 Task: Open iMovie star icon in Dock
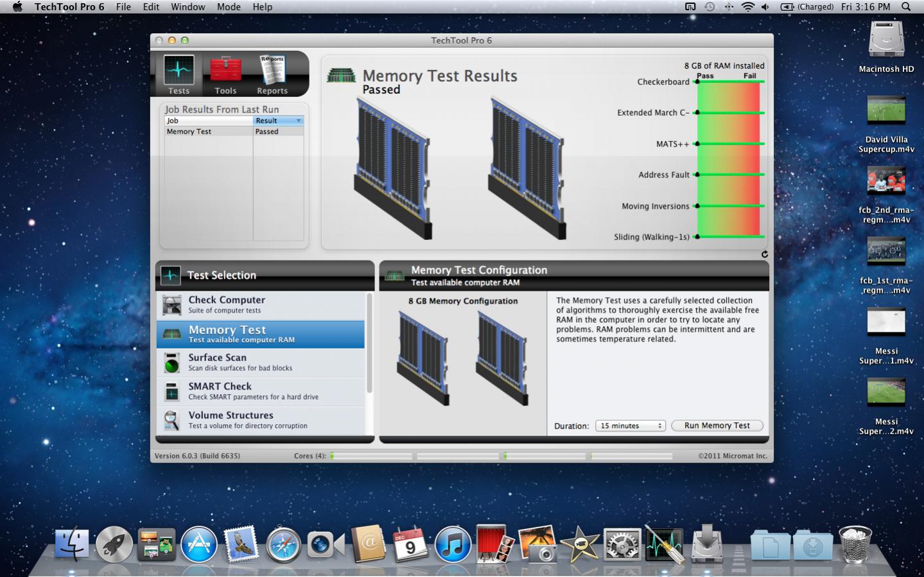(580, 544)
